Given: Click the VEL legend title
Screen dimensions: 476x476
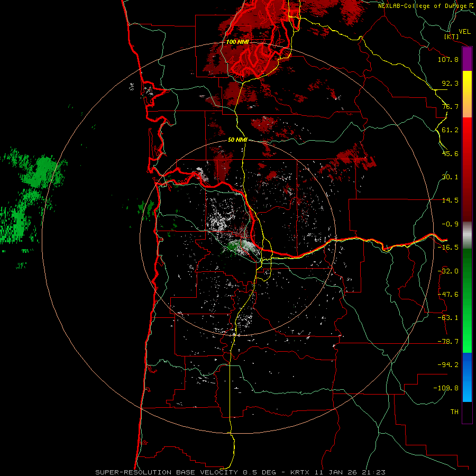Looking at the screenshot, I should coord(464,32).
